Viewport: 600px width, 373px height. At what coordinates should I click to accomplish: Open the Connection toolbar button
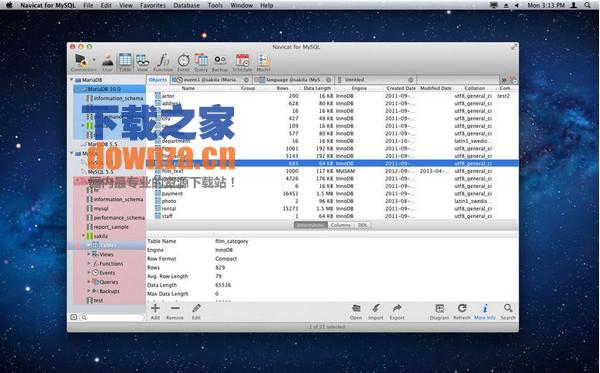[81, 62]
